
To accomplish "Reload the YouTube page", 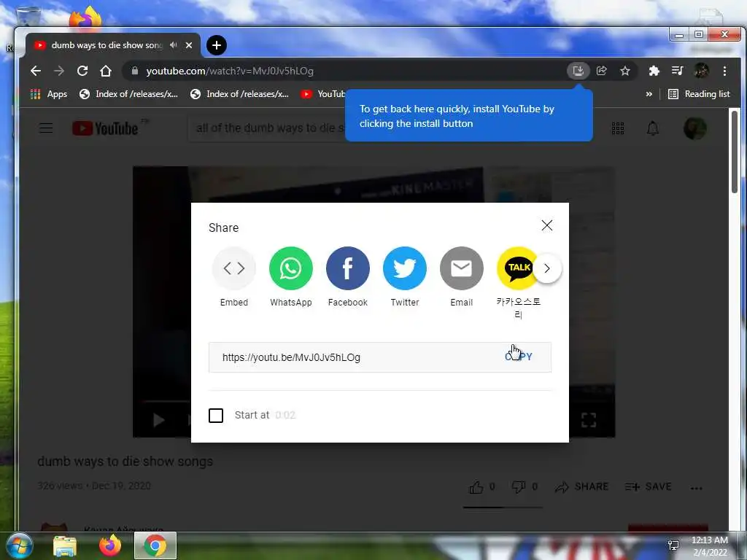I will click(82, 71).
